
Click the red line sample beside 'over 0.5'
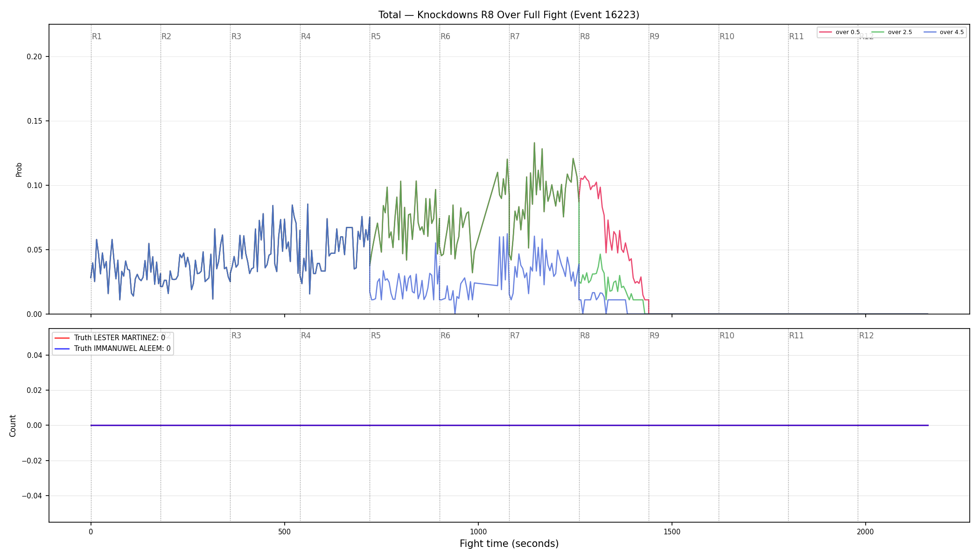point(826,32)
